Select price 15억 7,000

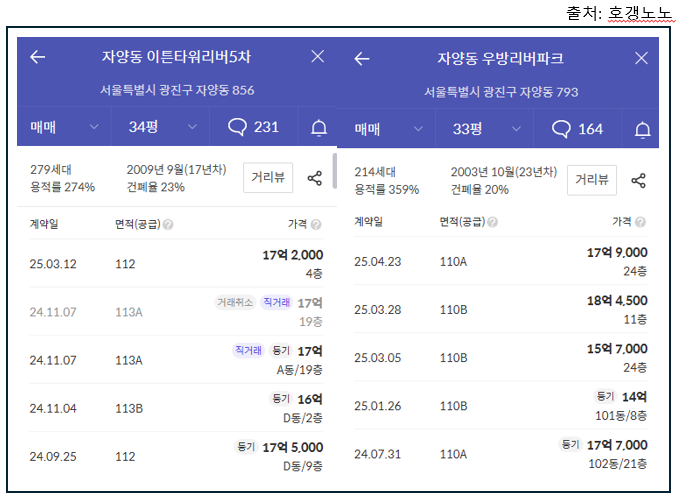[617, 349]
